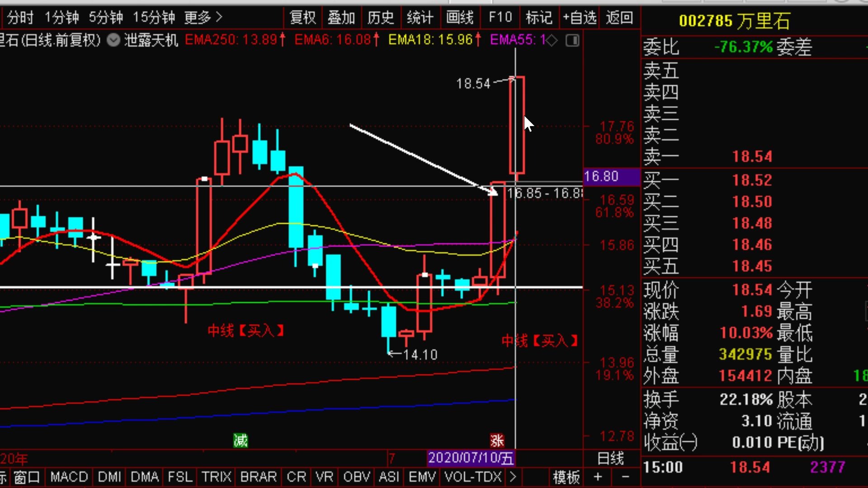Expand the 更多 periods menu
868x488 pixels.
[x=203, y=18]
